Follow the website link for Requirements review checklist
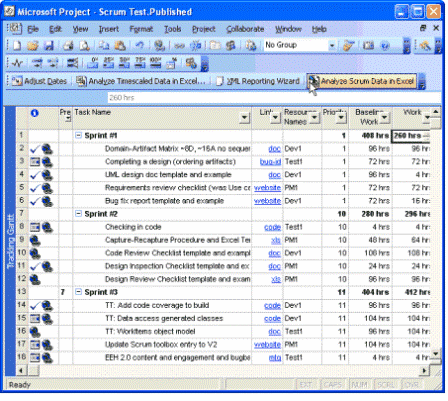This screenshot has width=448, height=401. pos(267,188)
